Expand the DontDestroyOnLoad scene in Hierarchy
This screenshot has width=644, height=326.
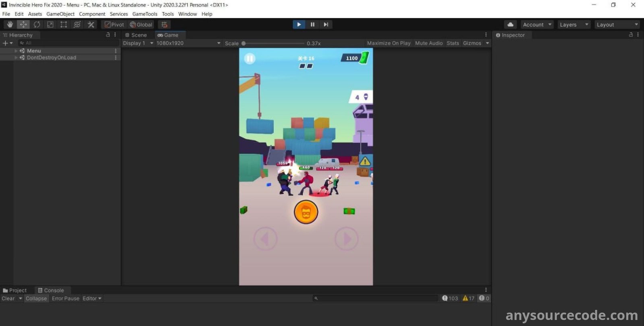click(x=16, y=58)
